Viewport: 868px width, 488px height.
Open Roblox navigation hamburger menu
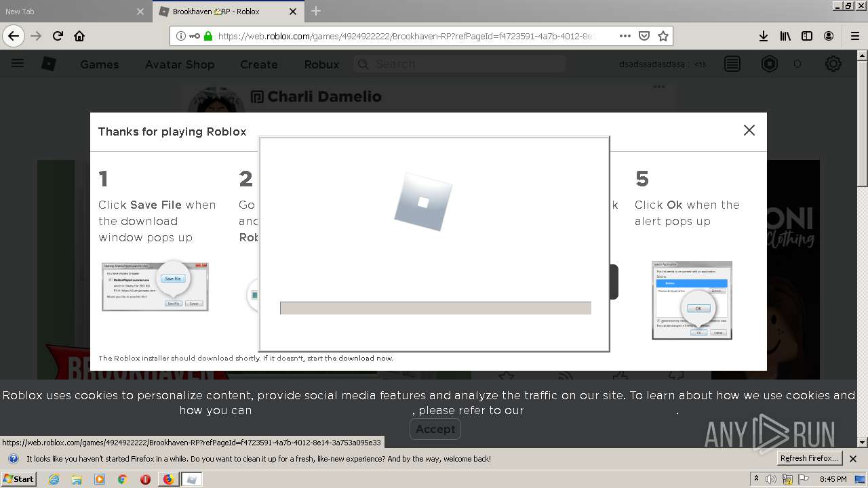[18, 64]
